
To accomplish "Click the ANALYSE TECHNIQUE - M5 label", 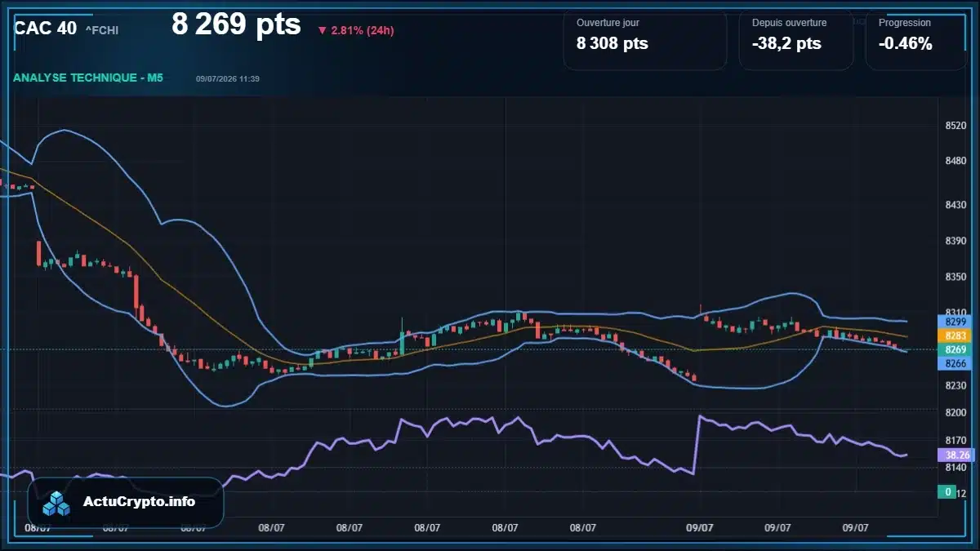I will [x=88, y=78].
